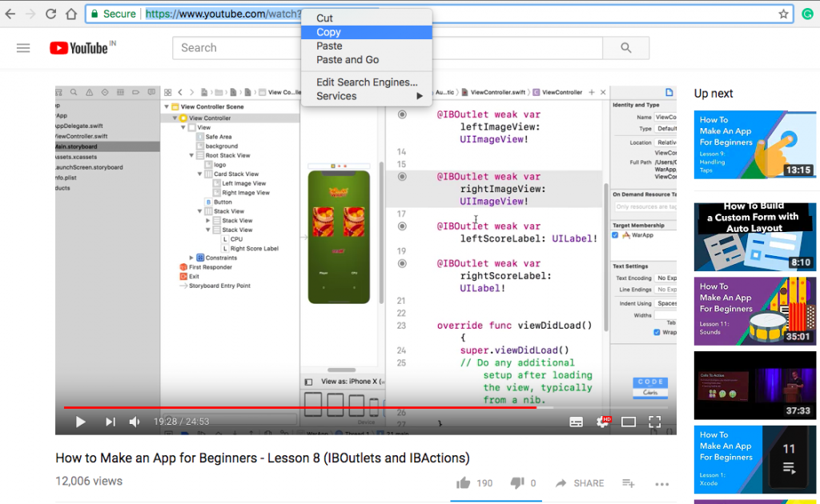This screenshot has height=504, width=820.
Task: Choose Paste in context menu
Action: pyautogui.click(x=367, y=46)
